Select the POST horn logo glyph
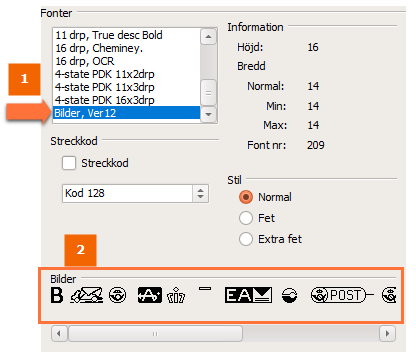 [342, 295]
